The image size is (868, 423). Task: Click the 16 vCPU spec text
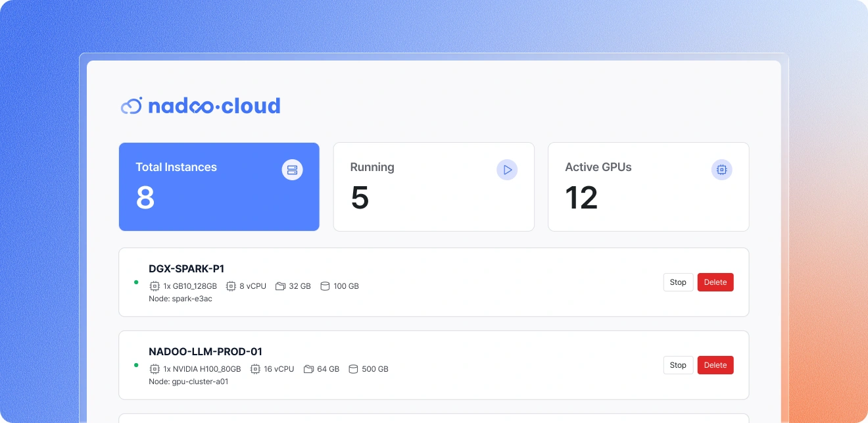[279, 369]
